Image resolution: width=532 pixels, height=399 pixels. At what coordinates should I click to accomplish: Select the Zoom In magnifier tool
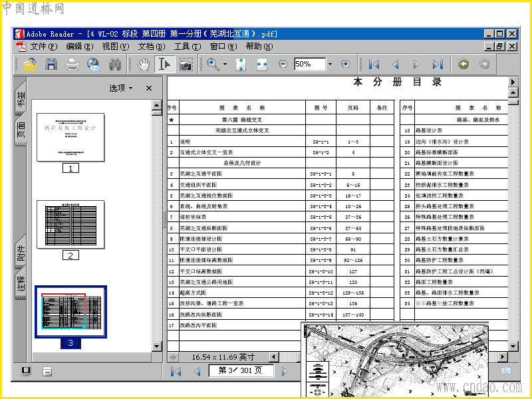pyautogui.click(x=213, y=64)
